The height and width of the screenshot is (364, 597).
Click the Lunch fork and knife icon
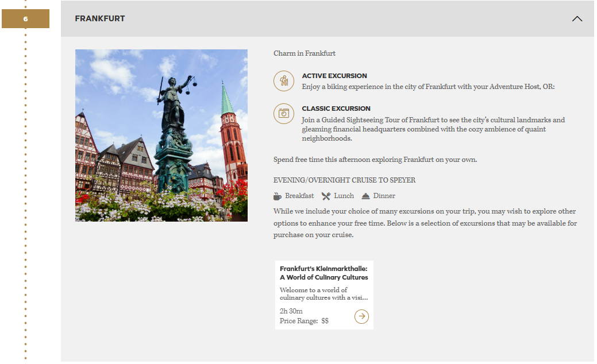[326, 196]
